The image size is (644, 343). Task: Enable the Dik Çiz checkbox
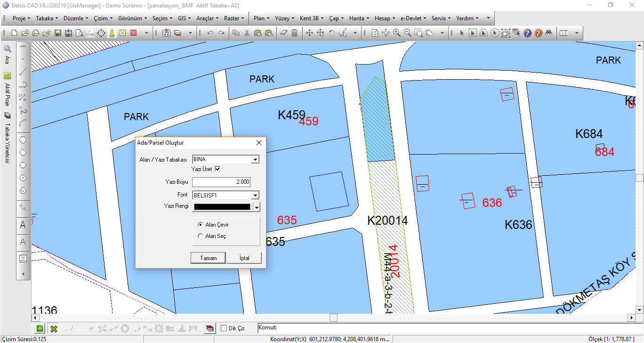(x=224, y=328)
